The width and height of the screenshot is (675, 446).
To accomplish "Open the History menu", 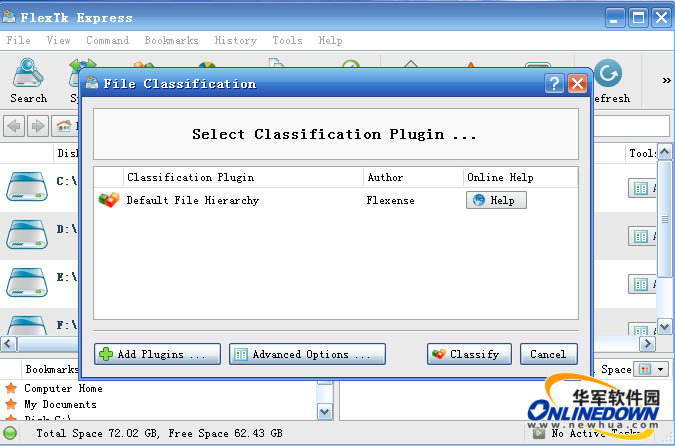I will click(x=236, y=40).
